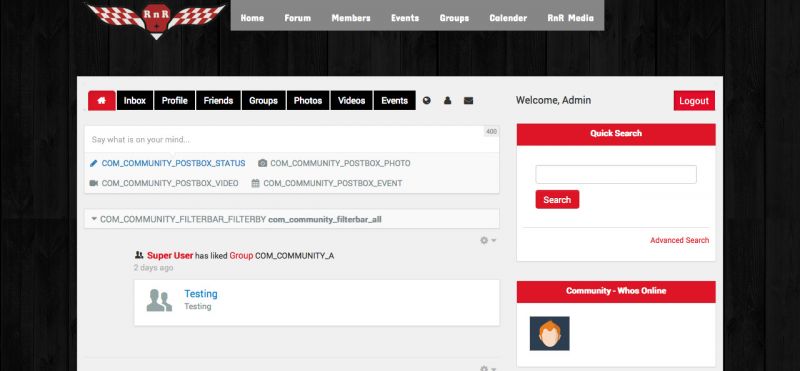Click the gray Testing description text
Image resolution: width=800 pixels, height=371 pixels.
coord(197,307)
